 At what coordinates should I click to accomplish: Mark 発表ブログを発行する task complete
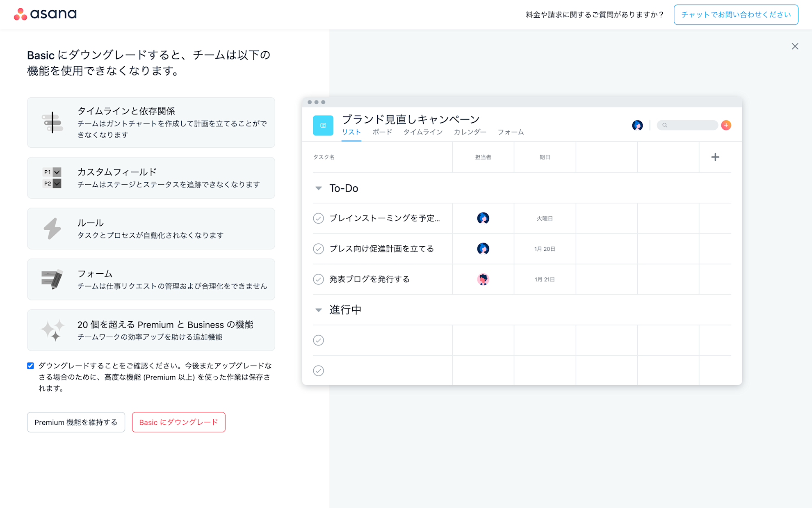(318, 279)
